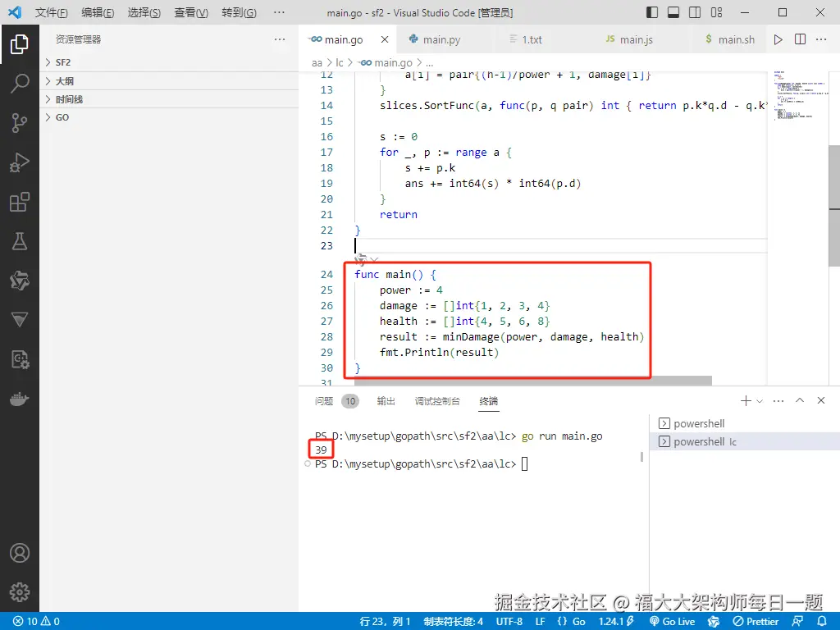Image resolution: width=840 pixels, height=630 pixels.
Task: Maximize the panel with chevron up
Action: (x=800, y=400)
